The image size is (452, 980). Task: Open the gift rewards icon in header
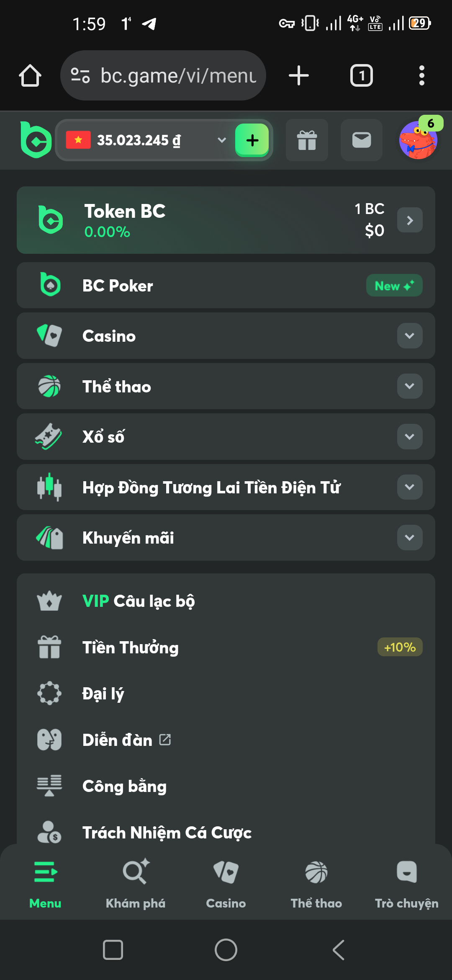(307, 140)
